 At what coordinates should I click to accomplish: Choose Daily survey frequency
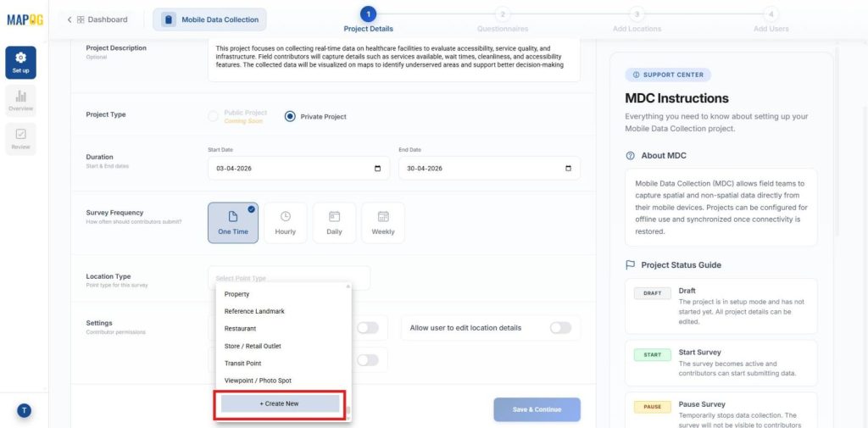[334, 223]
